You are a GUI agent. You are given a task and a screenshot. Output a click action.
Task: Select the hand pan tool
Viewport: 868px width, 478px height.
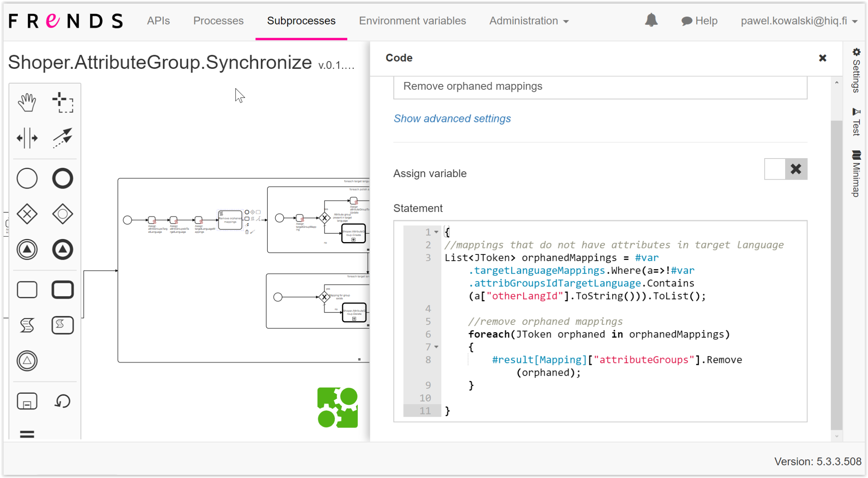(x=27, y=103)
